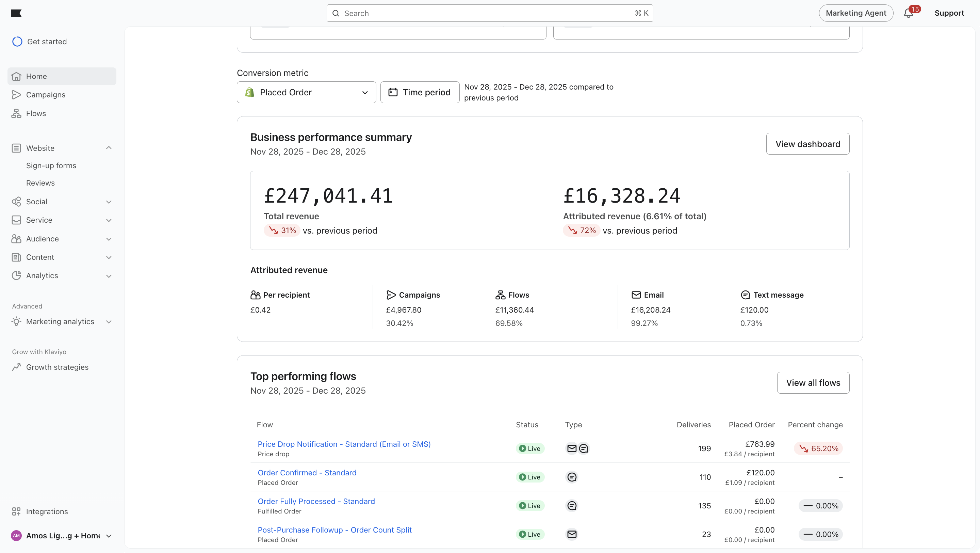Click into the Search field

click(487, 13)
